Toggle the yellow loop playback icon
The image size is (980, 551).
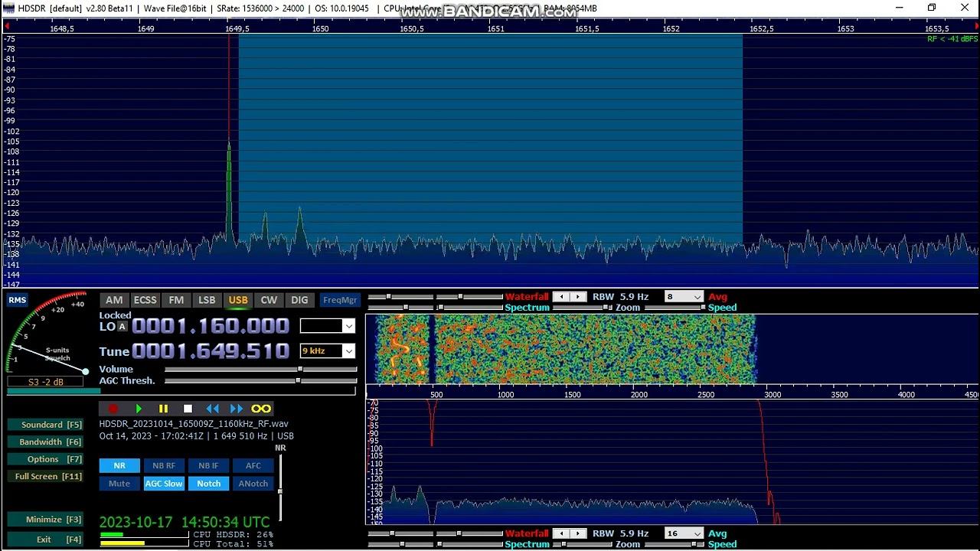261,409
